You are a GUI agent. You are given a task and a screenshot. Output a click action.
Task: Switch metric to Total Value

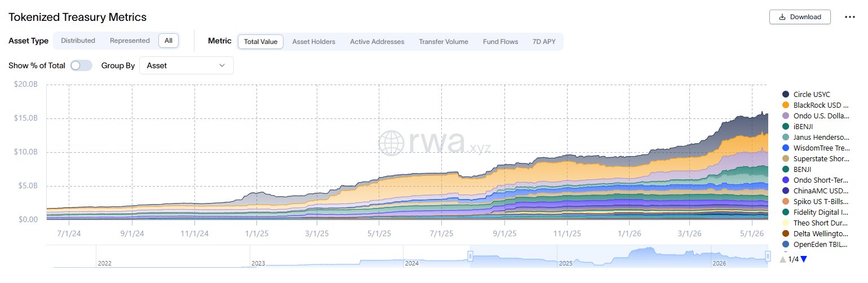pyautogui.click(x=260, y=42)
